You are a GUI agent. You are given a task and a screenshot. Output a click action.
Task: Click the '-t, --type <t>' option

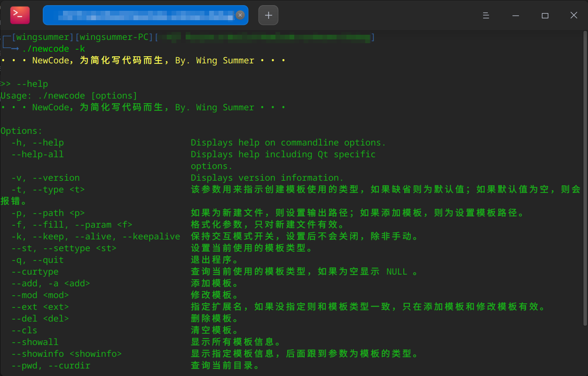(48, 190)
